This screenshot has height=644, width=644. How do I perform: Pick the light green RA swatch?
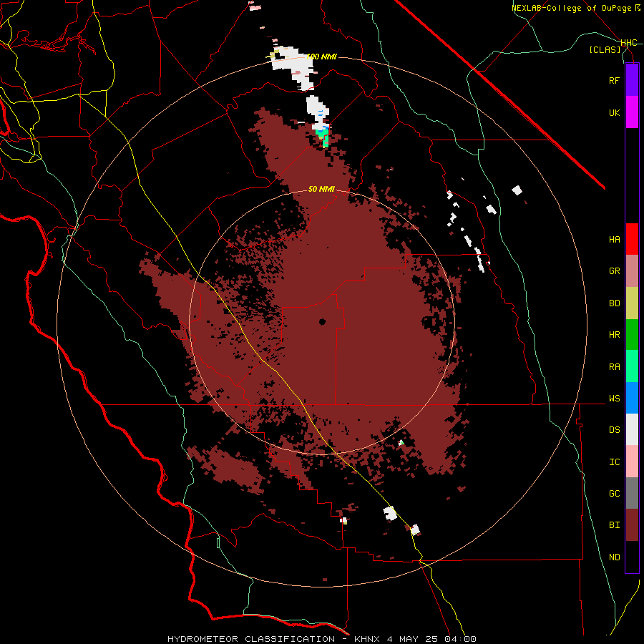pos(632,366)
